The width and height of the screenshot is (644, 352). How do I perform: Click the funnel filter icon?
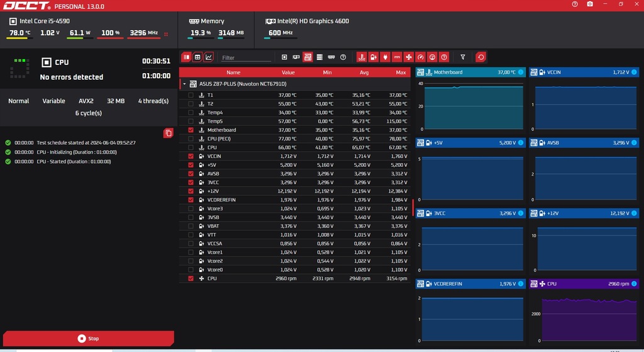coord(463,57)
